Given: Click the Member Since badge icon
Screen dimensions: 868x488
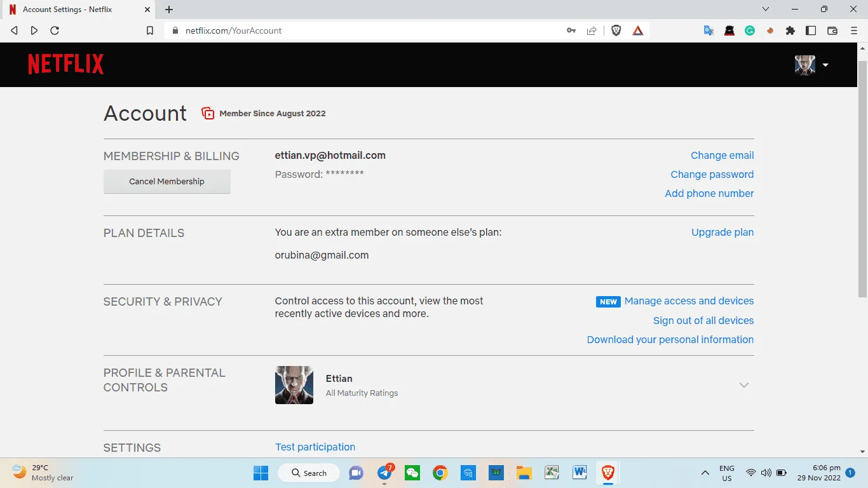Looking at the screenshot, I should (x=208, y=113).
